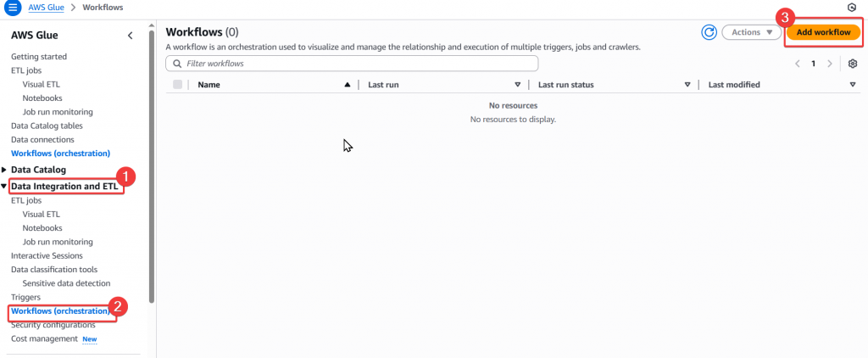Open the Actions dropdown
The image size is (868, 358).
pos(751,32)
